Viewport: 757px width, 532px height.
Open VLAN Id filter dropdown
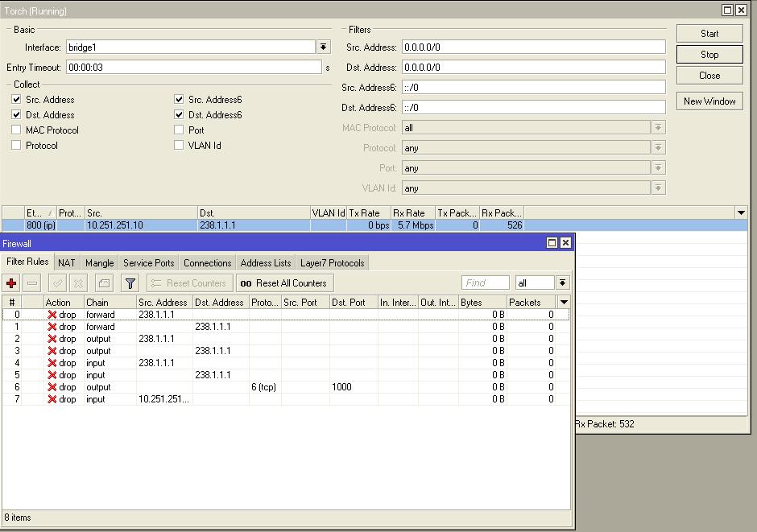(659, 188)
